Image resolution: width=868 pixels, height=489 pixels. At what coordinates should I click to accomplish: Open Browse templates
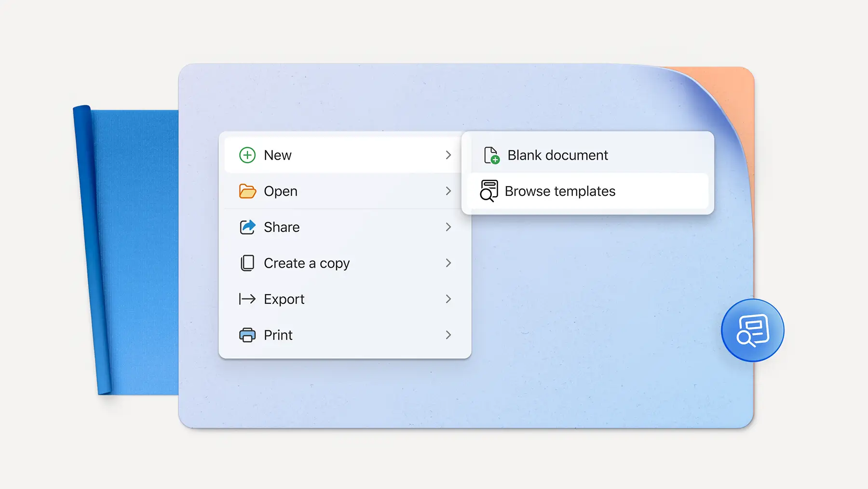coord(560,191)
